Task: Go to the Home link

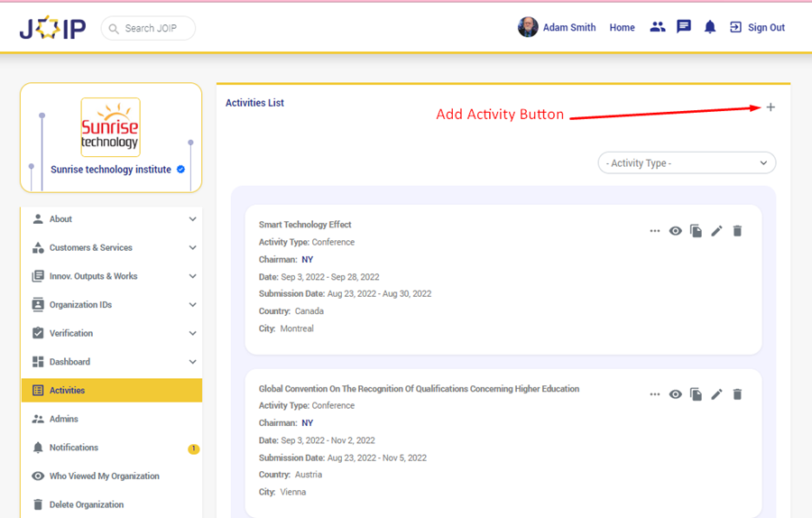Action: pyautogui.click(x=622, y=28)
